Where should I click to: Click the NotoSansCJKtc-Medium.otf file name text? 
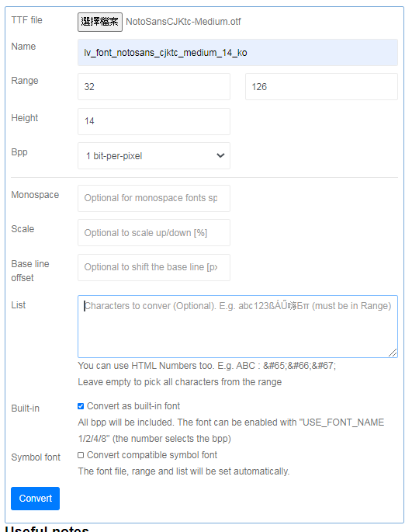click(183, 22)
